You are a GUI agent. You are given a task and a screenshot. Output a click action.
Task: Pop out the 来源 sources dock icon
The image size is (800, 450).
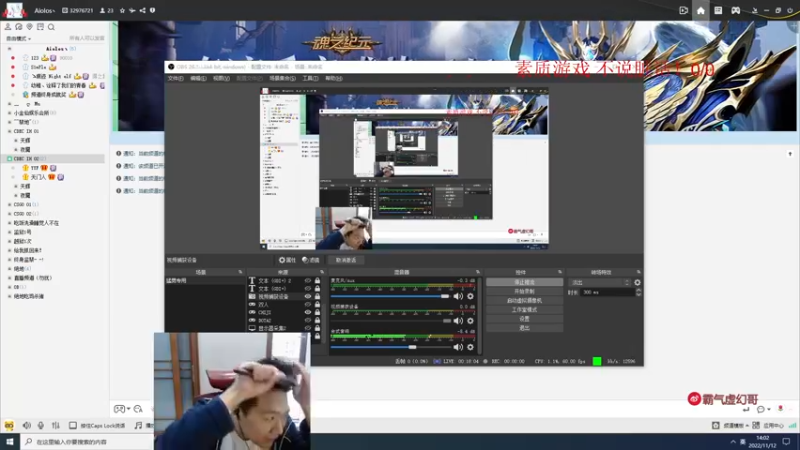(321, 272)
